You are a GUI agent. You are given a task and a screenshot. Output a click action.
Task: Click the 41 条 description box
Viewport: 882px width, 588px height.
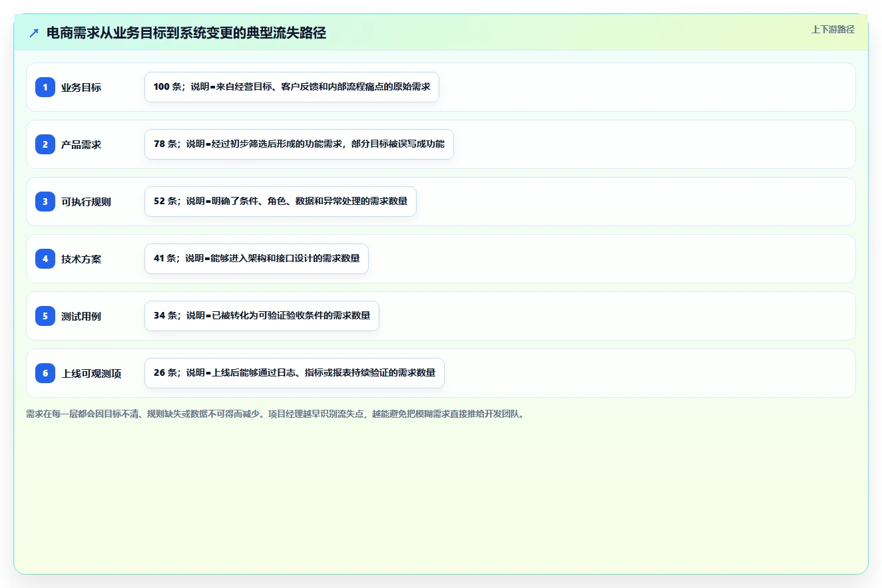click(256, 259)
